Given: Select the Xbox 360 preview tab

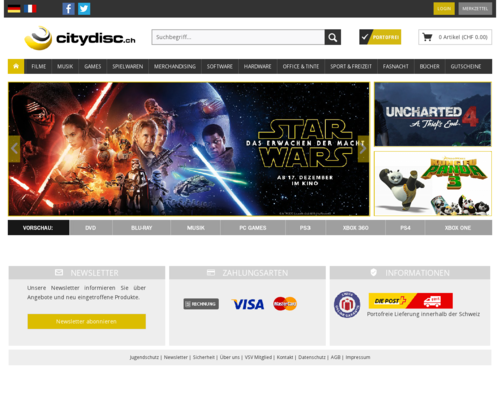Looking at the screenshot, I should [x=356, y=228].
